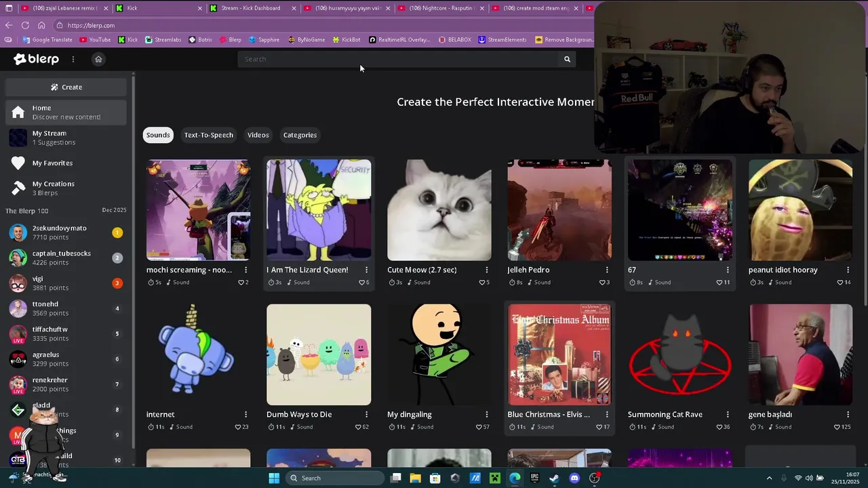This screenshot has height=488, width=868.
Task: Click the search magnifier icon
Action: point(568,59)
